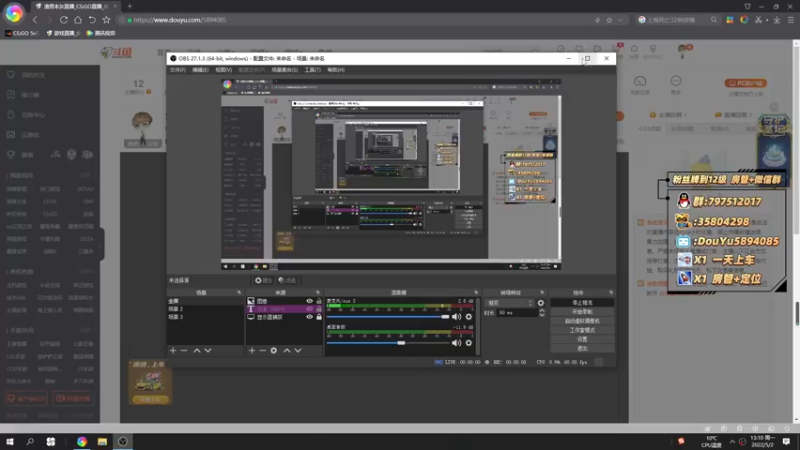The image size is (800, 450).
Task: Open source 滤镜 button above the docks
Action: (x=287, y=280)
